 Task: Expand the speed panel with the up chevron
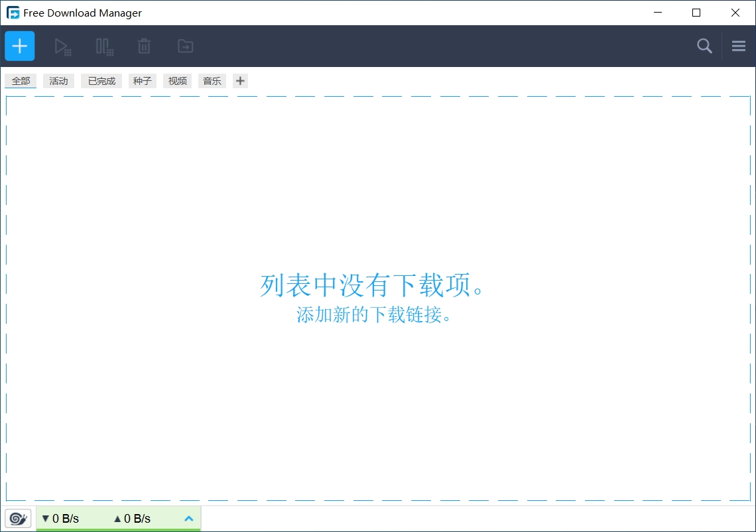click(x=189, y=518)
